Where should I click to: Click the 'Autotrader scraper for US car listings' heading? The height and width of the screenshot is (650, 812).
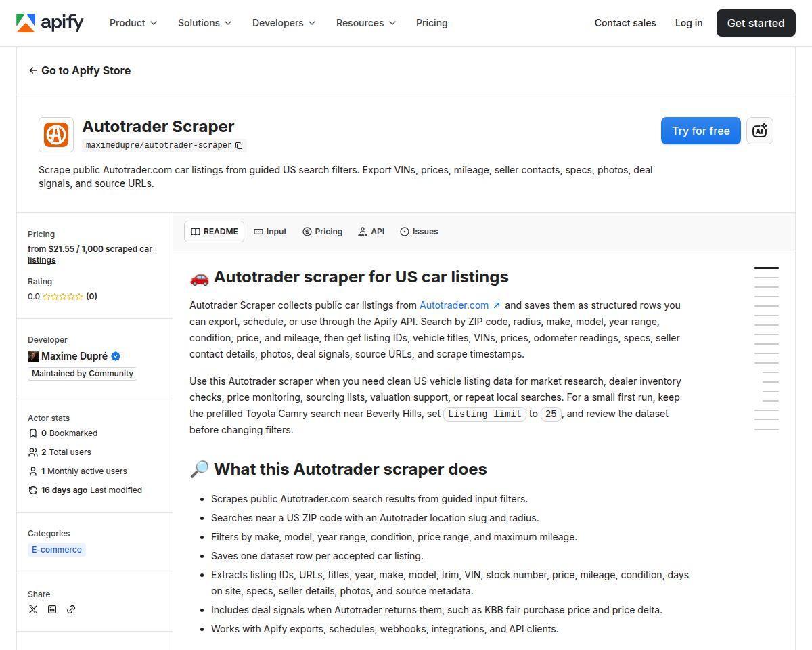[x=349, y=277]
